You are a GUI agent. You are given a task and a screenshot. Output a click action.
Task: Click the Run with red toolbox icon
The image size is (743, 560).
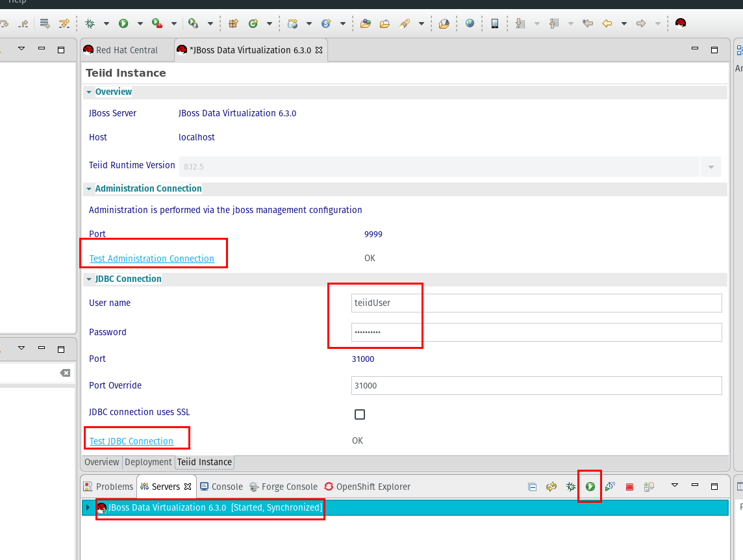click(157, 23)
